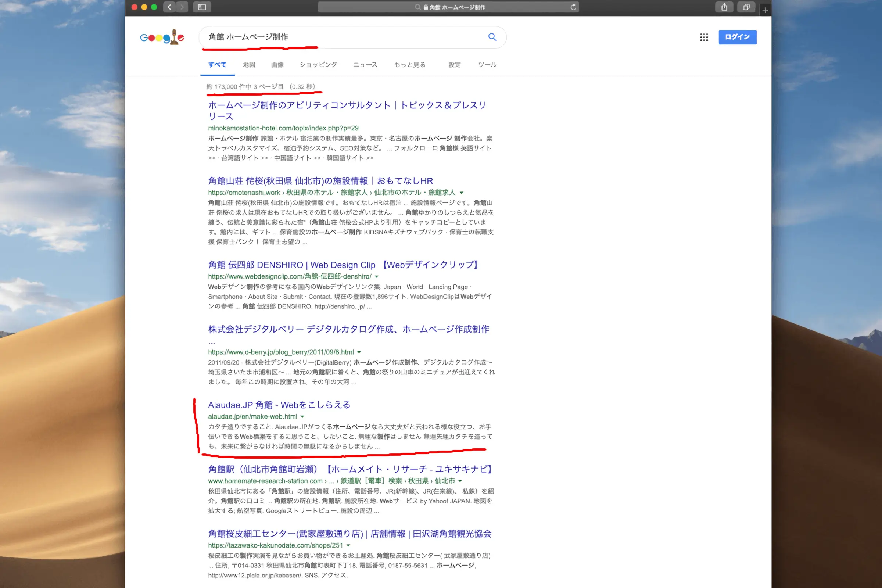Image resolution: width=882 pixels, height=588 pixels.
Task: Switch to the 画像 tab
Action: [x=277, y=65]
